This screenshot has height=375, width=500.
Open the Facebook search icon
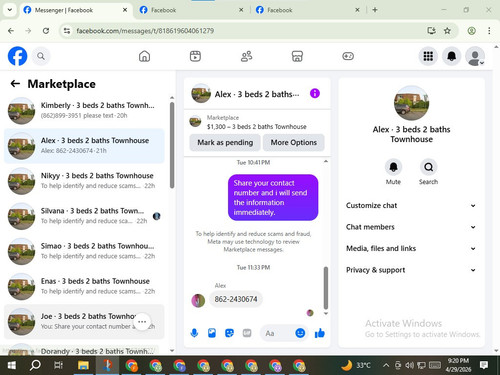pyautogui.click(x=41, y=56)
